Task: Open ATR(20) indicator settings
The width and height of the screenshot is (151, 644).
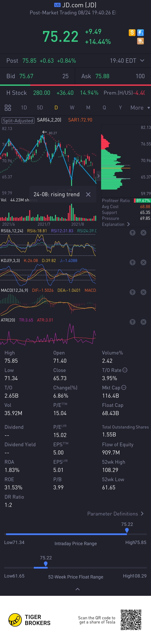Action: point(8,320)
